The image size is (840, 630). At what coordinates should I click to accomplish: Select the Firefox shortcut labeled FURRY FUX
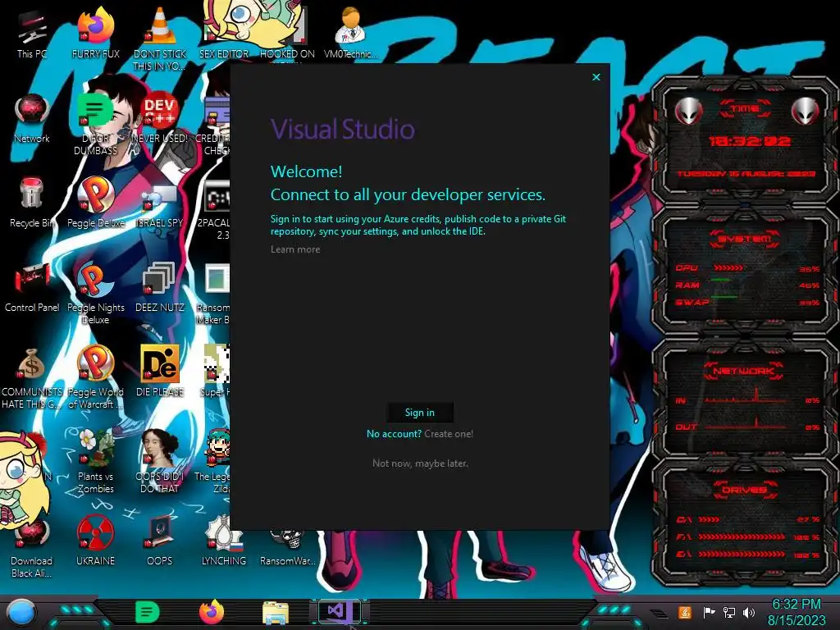click(x=95, y=33)
